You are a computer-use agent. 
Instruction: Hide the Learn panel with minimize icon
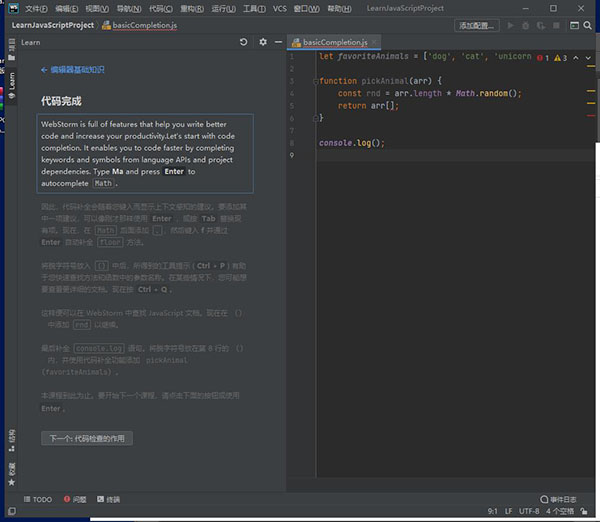coord(278,43)
